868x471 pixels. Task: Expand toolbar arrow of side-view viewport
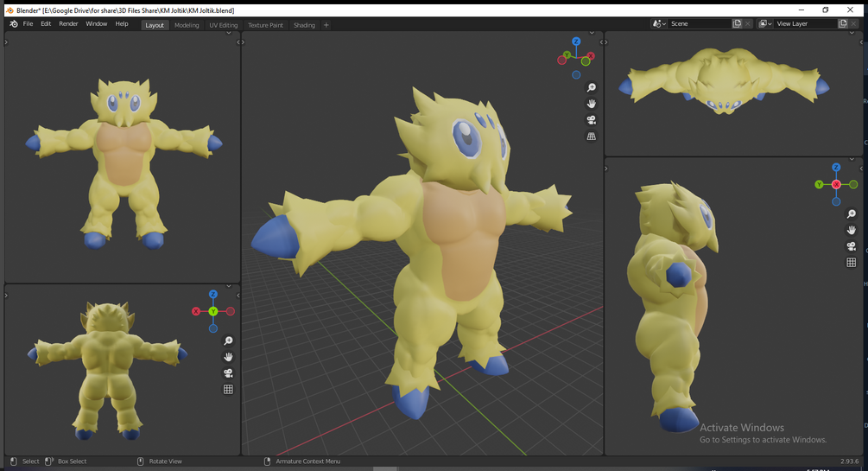coord(606,169)
